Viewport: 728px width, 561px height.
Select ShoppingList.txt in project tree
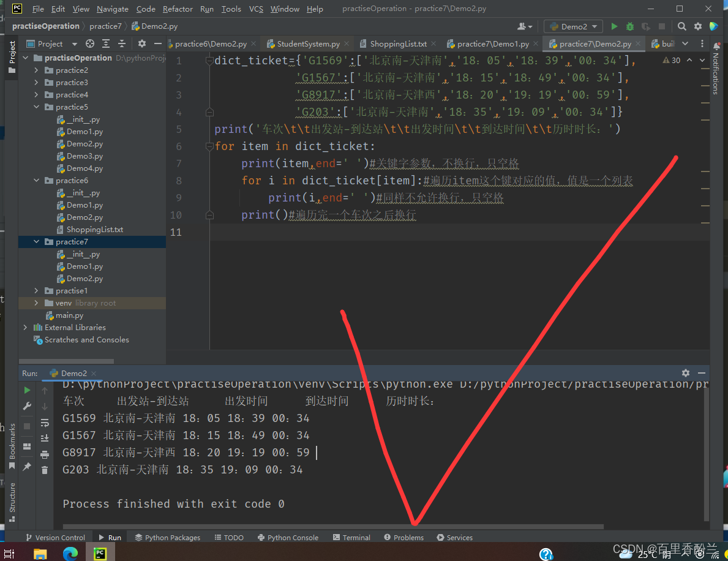pyautogui.click(x=94, y=230)
